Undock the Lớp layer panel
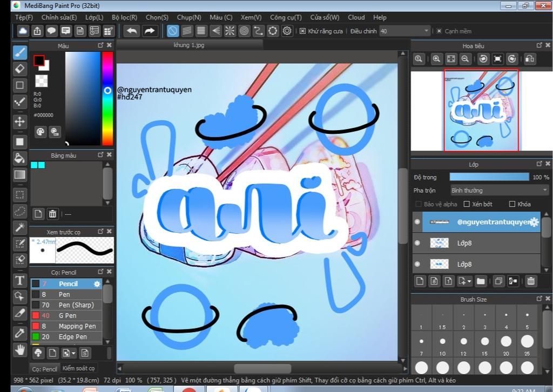The width and height of the screenshot is (553, 392). [539, 164]
